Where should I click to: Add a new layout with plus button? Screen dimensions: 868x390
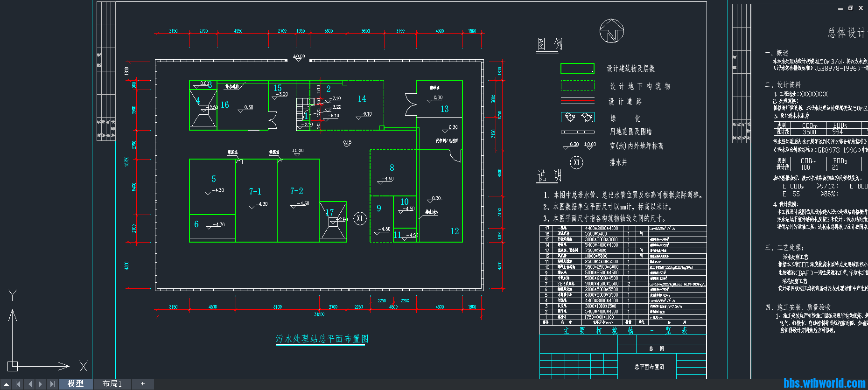143,384
